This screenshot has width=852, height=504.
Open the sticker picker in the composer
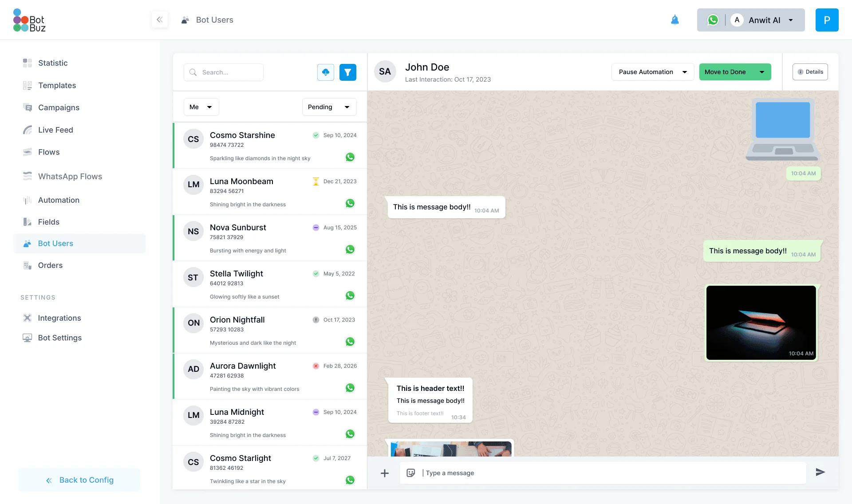pos(411,473)
